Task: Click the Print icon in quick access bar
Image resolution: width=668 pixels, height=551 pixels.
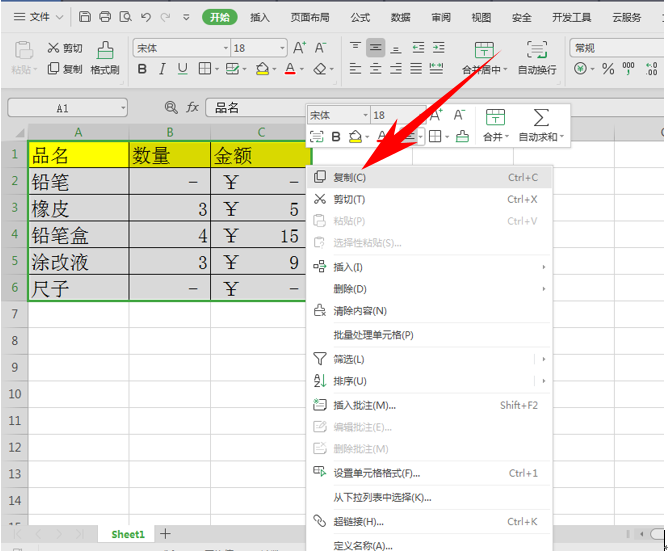Action: pos(105,17)
